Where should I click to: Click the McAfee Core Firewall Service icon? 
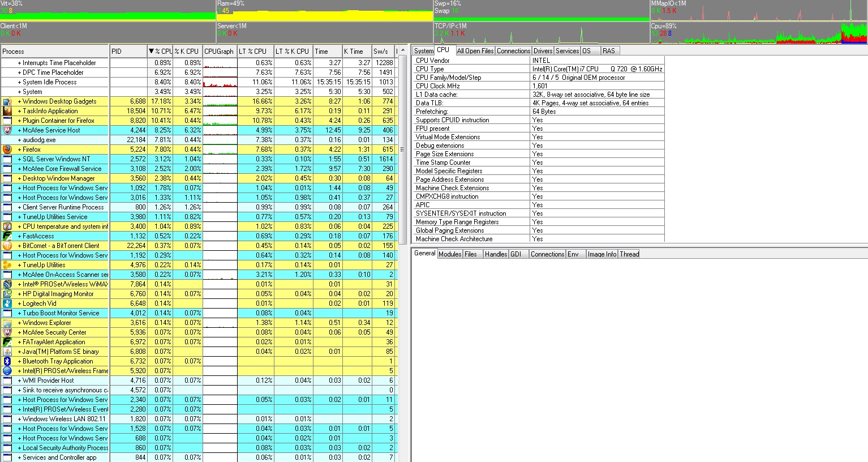click(x=7, y=169)
